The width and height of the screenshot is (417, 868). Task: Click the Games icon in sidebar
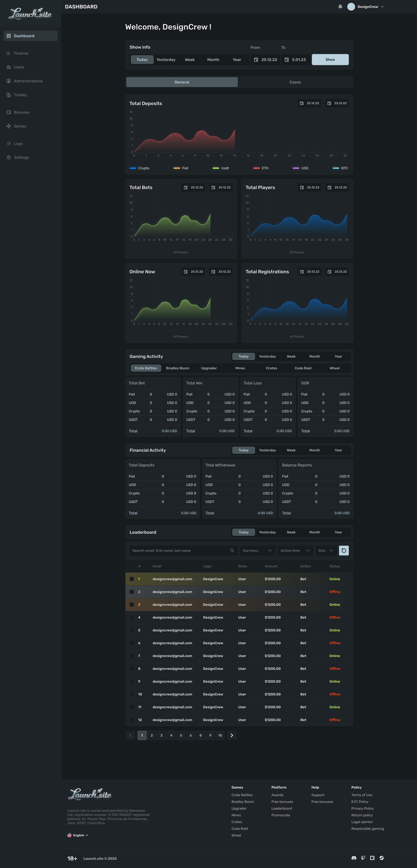coord(9,126)
